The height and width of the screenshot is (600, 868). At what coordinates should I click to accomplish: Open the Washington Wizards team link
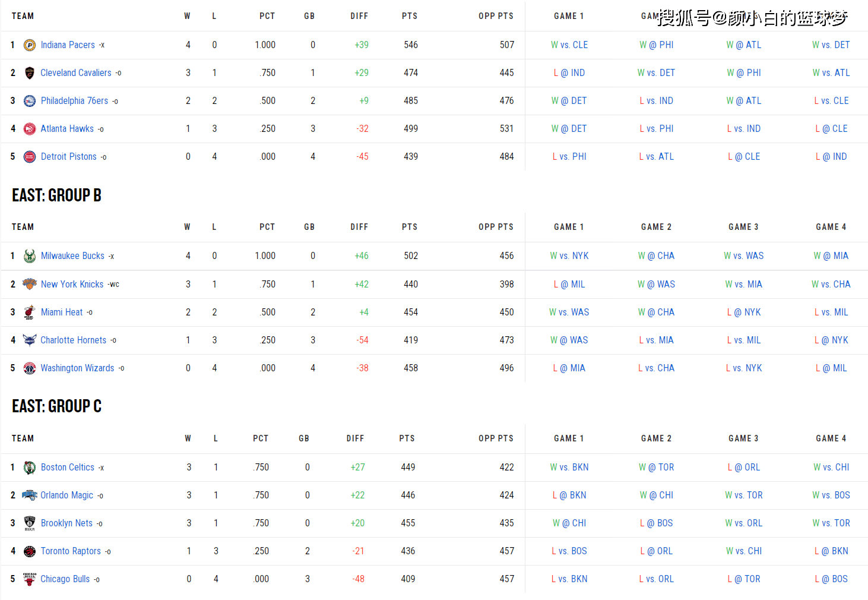click(x=77, y=368)
